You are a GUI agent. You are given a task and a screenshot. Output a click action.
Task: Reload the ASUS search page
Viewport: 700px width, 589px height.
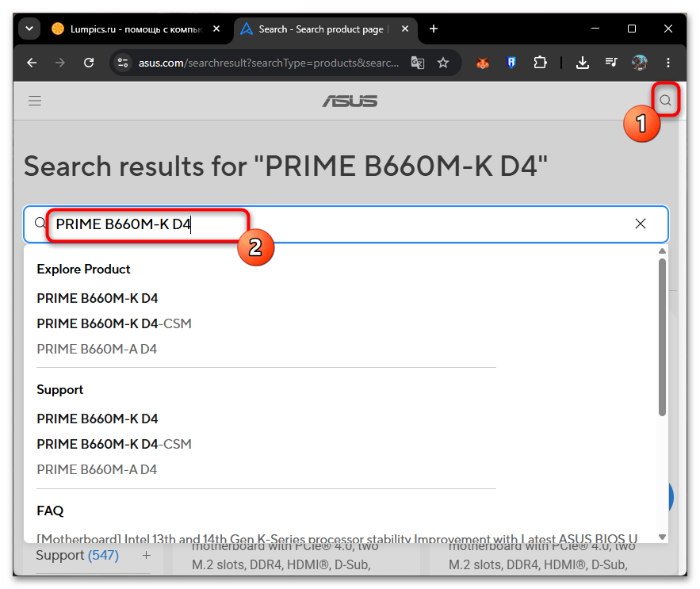tap(89, 63)
